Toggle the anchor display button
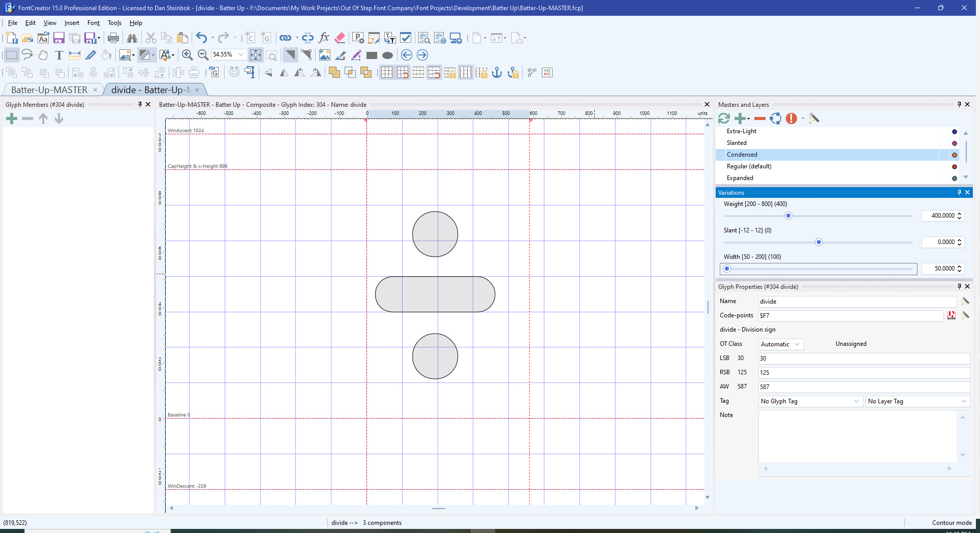Viewport: 980px width, 533px height. tap(497, 73)
